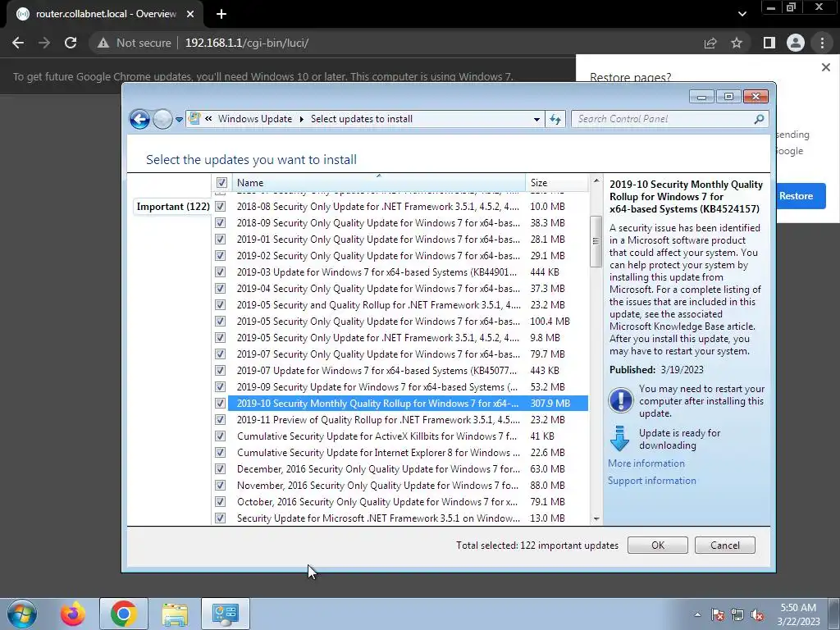This screenshot has height=630, width=840.
Task: Uncheck 2019-03 Update for Windows 7 checkbox
Action: (x=220, y=272)
